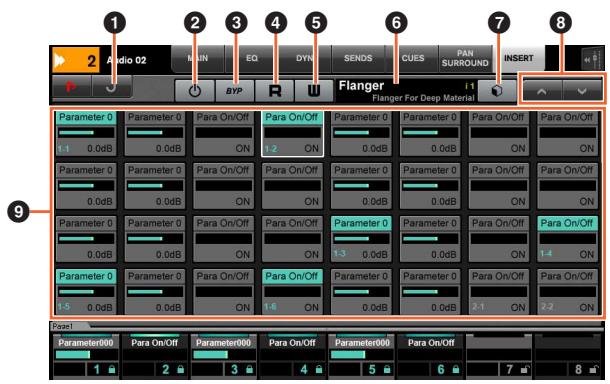The image size is (610, 384).
Task: Select the INSERT tab
Action: (x=519, y=58)
